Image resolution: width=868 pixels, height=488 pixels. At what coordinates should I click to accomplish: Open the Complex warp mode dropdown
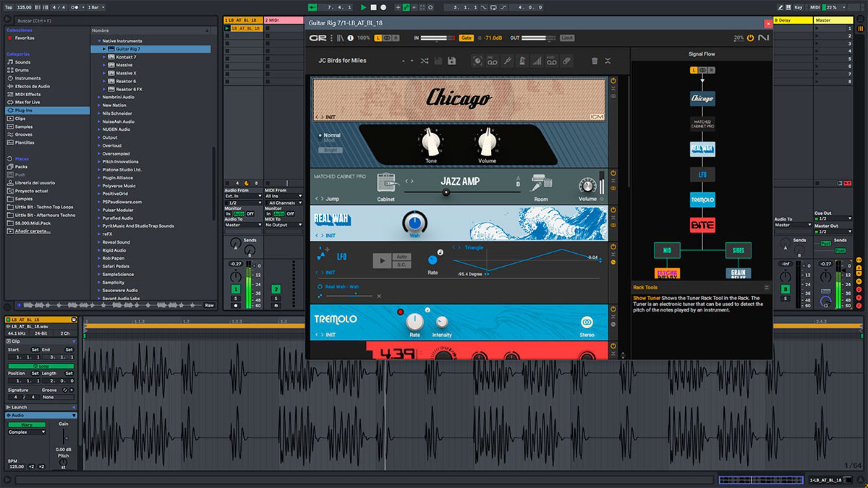[x=27, y=432]
